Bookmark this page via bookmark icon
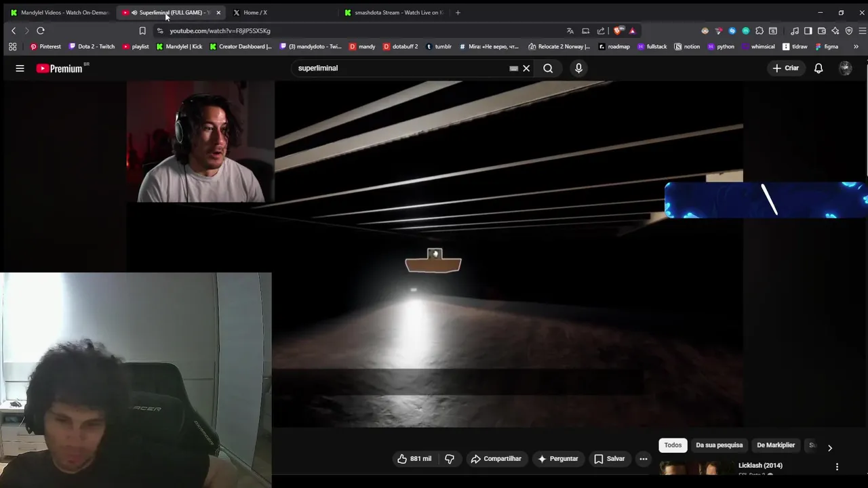The height and width of the screenshot is (488, 868). click(x=142, y=30)
